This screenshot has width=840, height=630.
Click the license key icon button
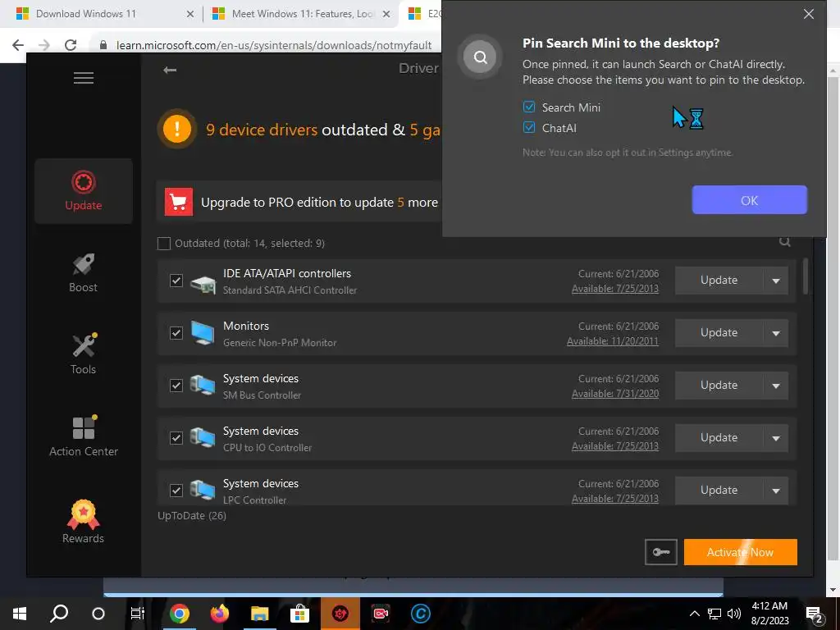661,552
